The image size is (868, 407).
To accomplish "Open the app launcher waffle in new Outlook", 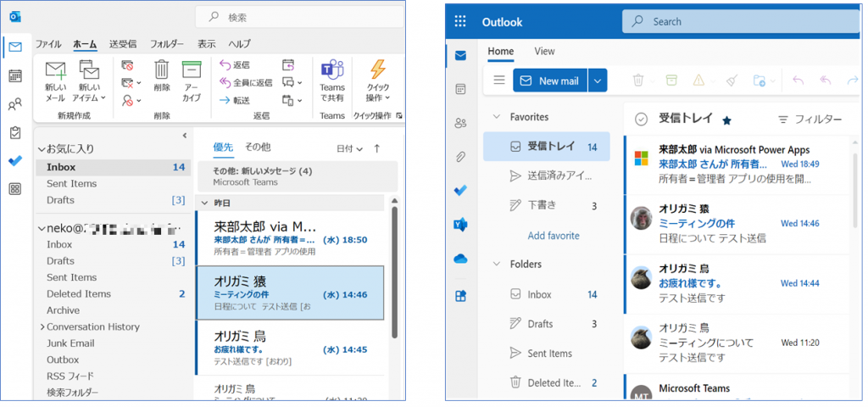I will [460, 21].
